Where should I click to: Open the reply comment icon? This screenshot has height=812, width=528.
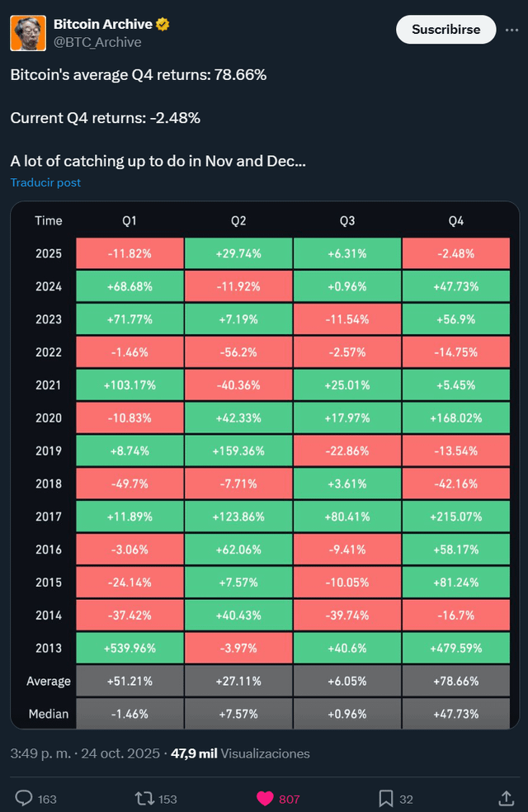[25, 798]
